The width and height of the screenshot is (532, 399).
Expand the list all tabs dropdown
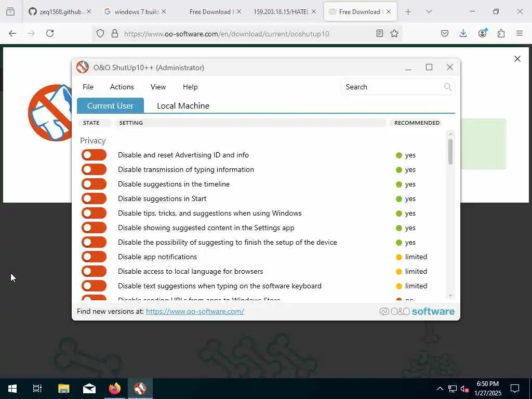point(429,12)
